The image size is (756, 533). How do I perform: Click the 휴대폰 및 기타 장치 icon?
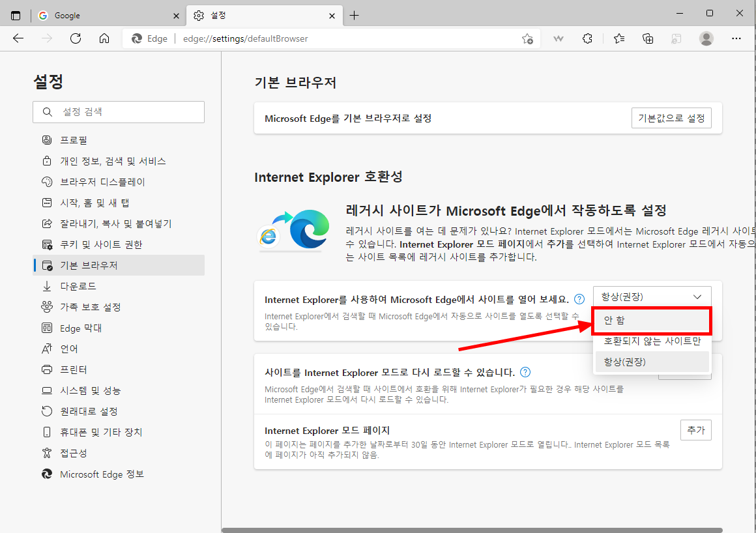(47, 432)
